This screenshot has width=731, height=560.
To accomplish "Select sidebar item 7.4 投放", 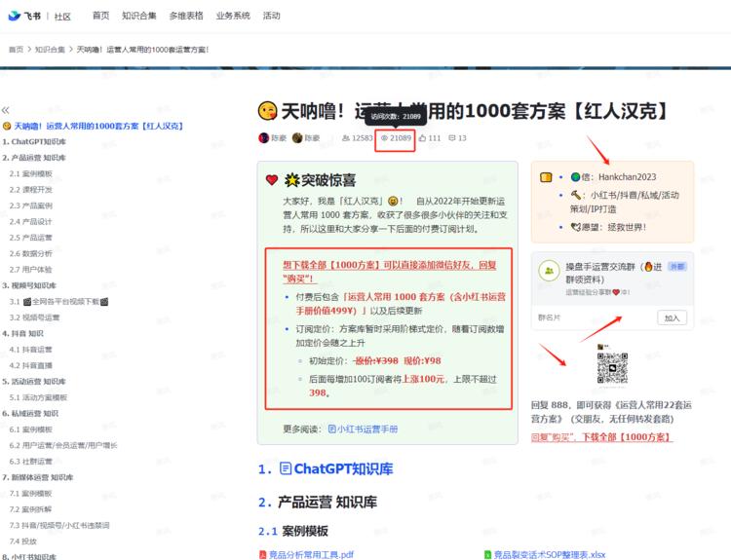I will click(22, 541).
